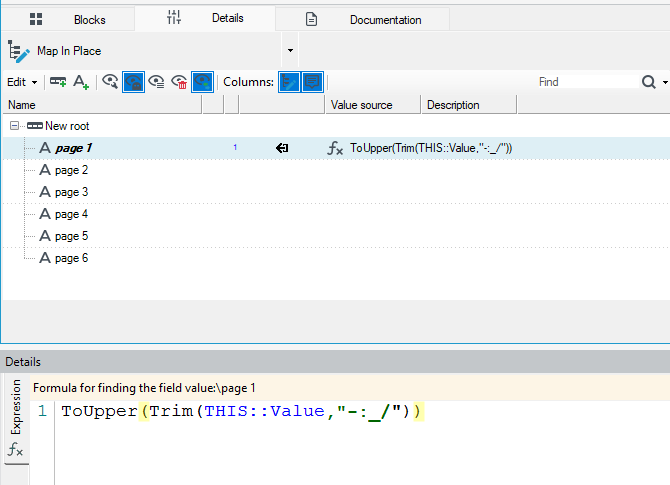
Task: Open the vertical Expression tab
Action: 16,419
